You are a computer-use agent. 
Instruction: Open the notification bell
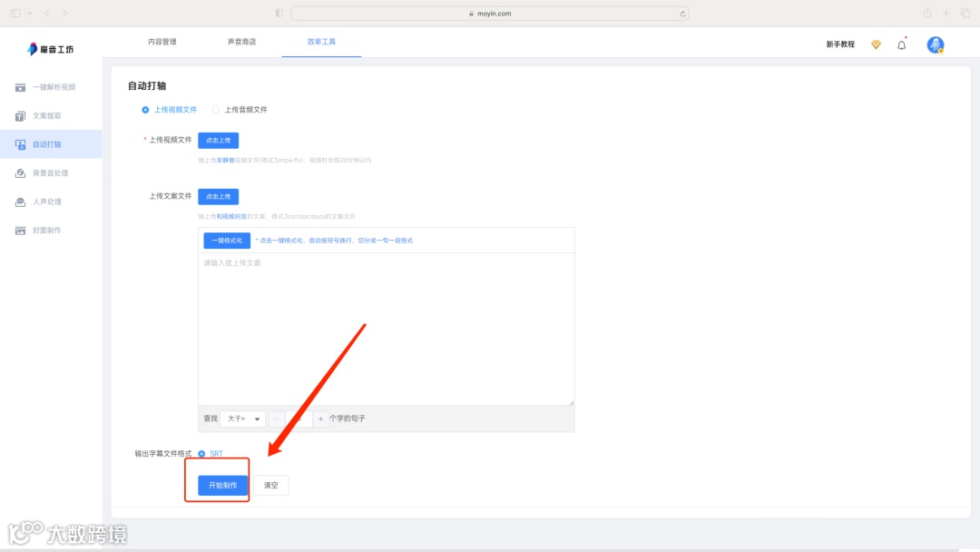(901, 45)
